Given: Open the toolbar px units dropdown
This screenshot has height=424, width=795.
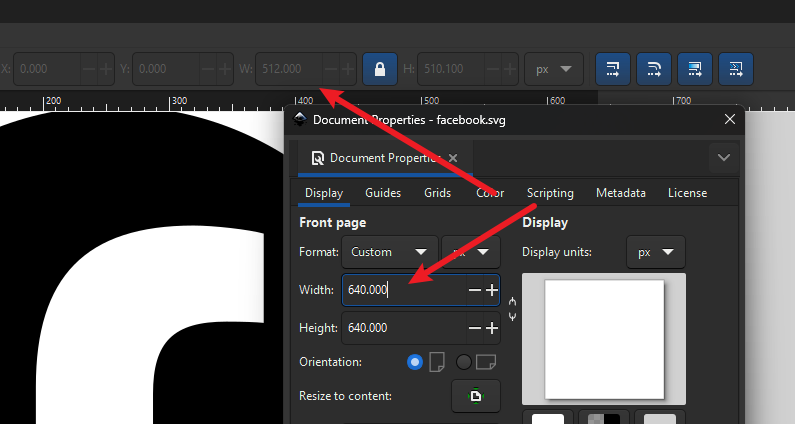Looking at the screenshot, I should coord(554,68).
